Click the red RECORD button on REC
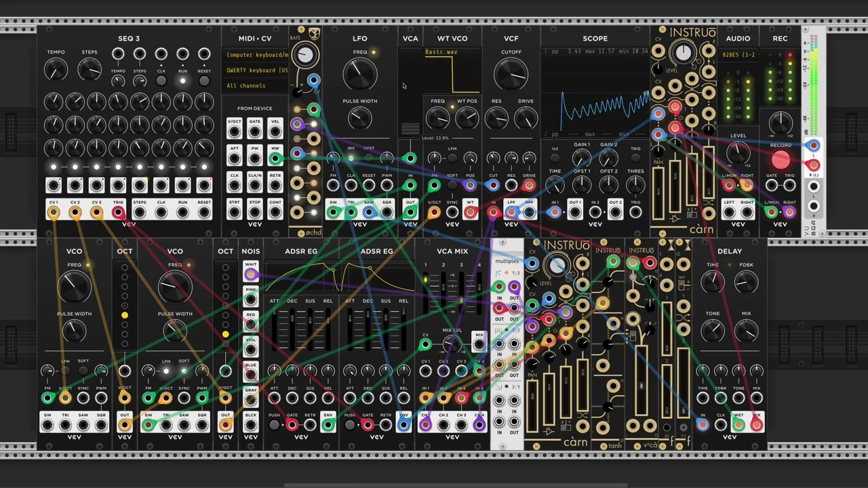868x488 pixels. [x=781, y=160]
